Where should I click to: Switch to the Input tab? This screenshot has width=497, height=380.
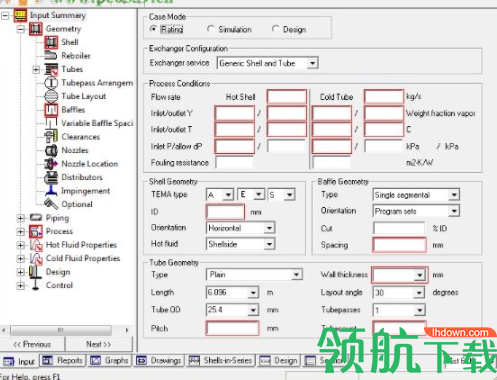19,361
